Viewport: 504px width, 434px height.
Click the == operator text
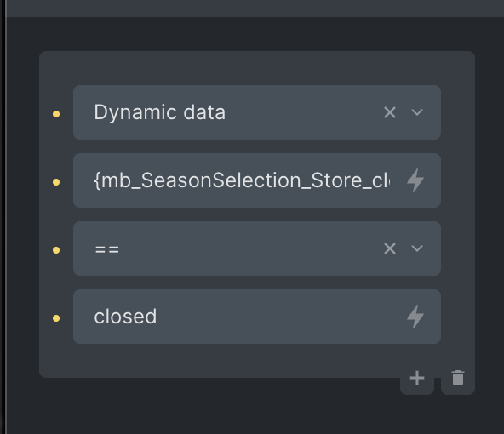(x=107, y=249)
